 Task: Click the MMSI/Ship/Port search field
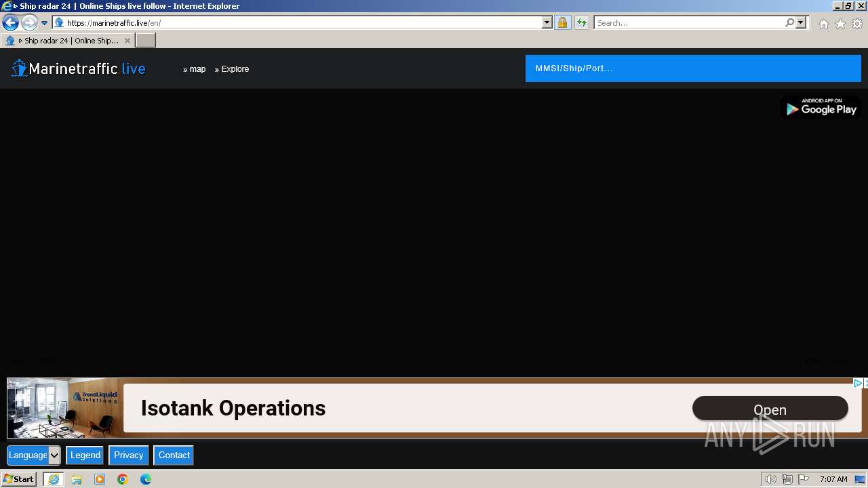coord(693,68)
